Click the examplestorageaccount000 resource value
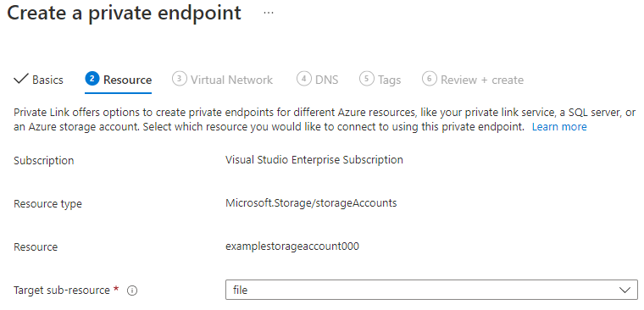The image size is (644, 310). [292, 246]
